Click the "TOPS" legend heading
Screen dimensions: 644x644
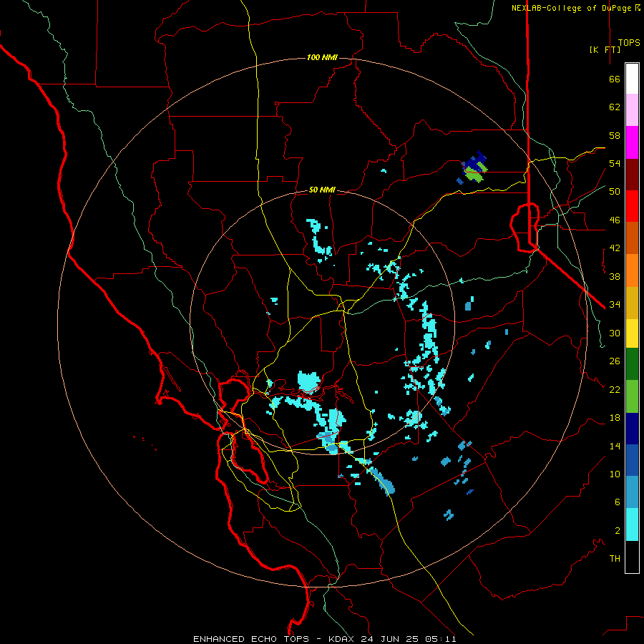tap(629, 43)
